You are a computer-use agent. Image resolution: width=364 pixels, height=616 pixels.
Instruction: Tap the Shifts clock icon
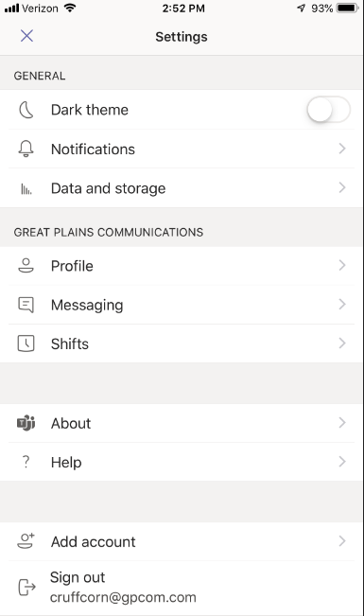coord(26,343)
